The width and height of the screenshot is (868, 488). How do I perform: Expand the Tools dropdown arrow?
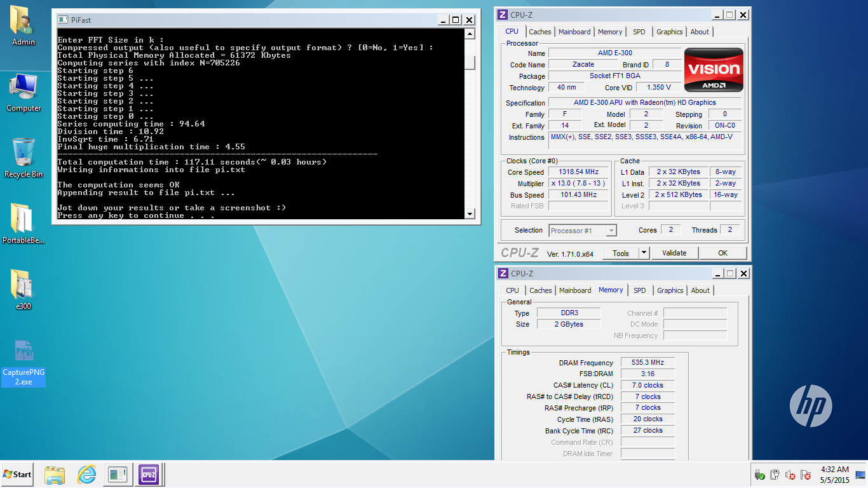[644, 253]
